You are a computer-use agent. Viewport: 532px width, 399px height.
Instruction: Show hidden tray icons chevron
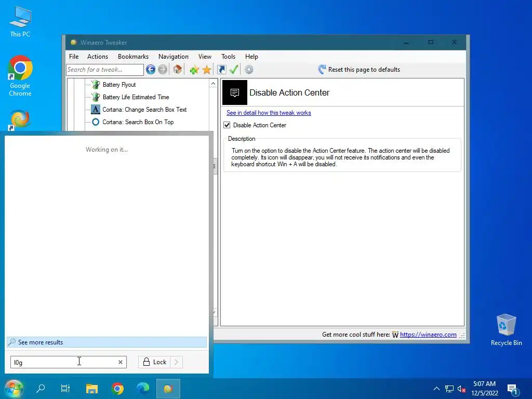[436, 389]
